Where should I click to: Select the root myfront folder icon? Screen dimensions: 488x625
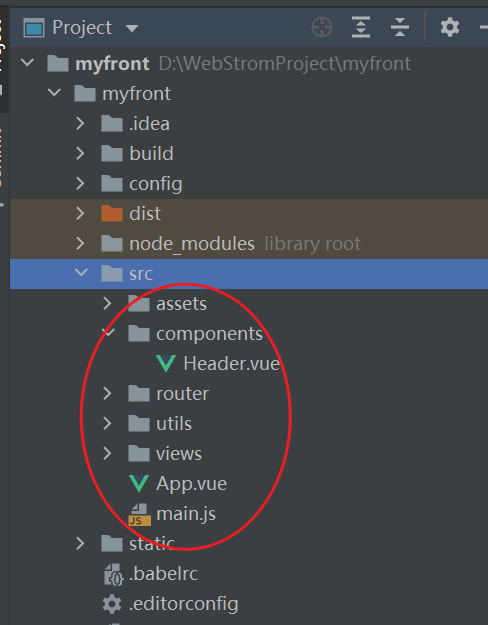pos(58,63)
